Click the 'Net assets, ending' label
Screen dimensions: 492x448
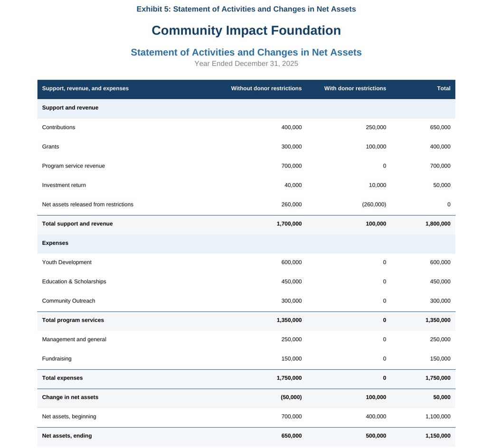click(67, 436)
